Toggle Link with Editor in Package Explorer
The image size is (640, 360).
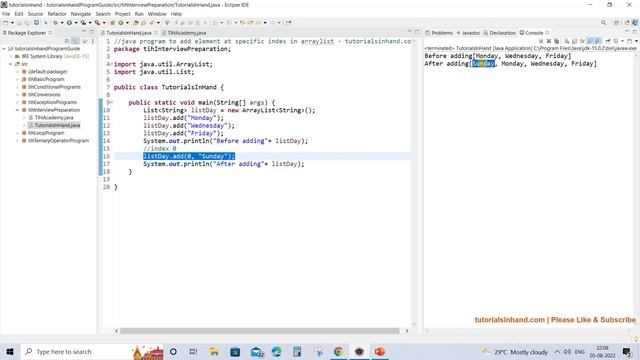[x=76, y=41]
